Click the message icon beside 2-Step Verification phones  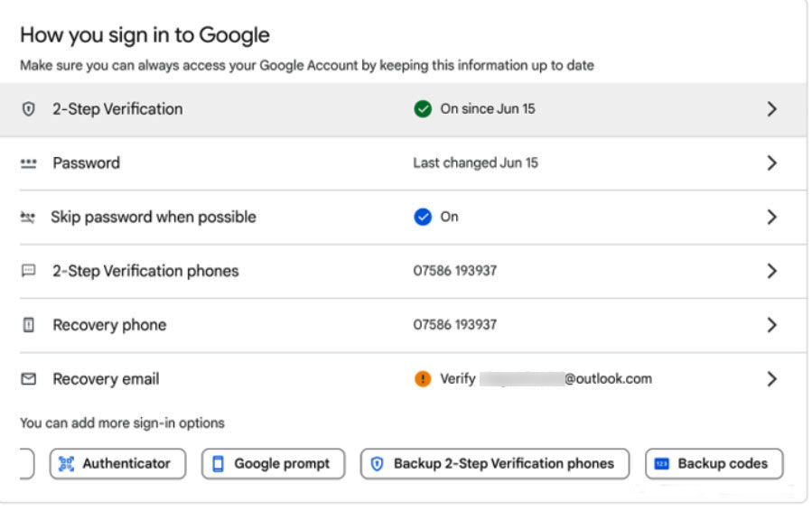tap(29, 271)
